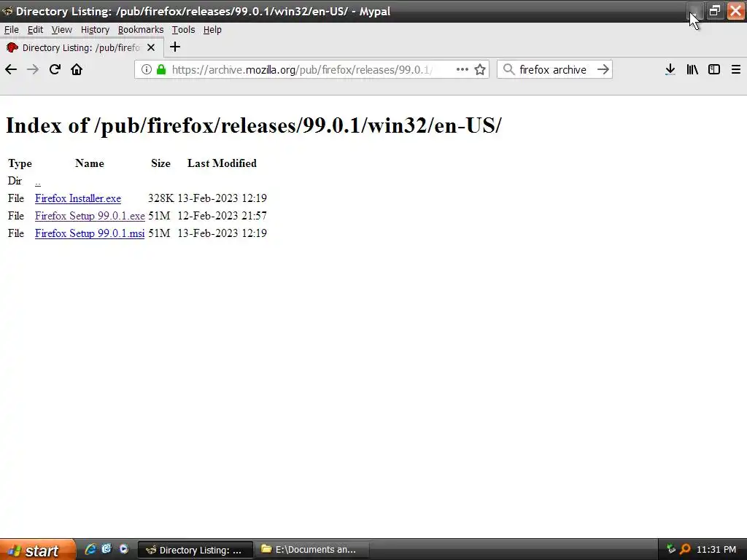Download Firefox Setup 99.0.1.exe link
This screenshot has width=747, height=560.
point(90,216)
